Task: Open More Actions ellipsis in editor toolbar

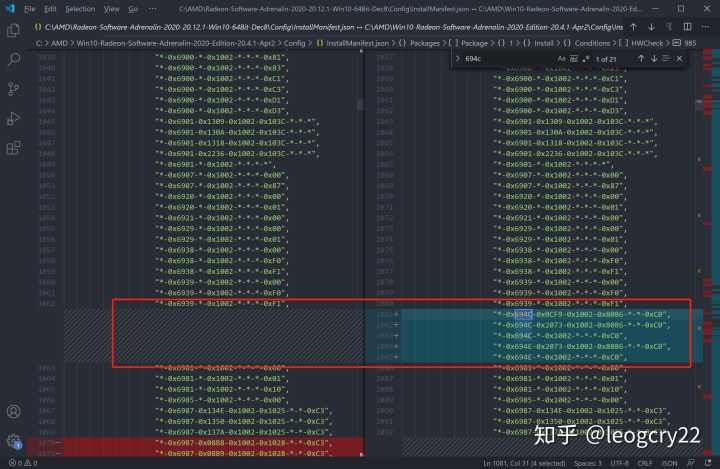Action: (x=705, y=27)
